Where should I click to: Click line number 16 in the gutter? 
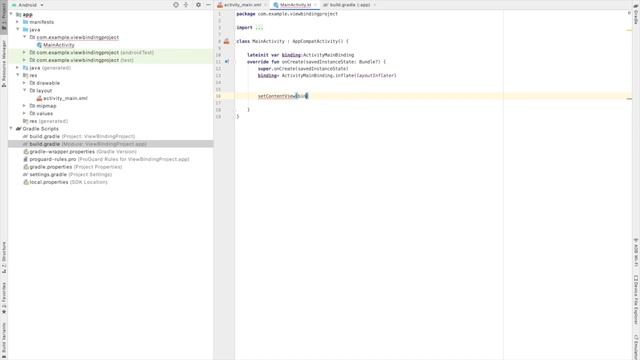pos(218,96)
